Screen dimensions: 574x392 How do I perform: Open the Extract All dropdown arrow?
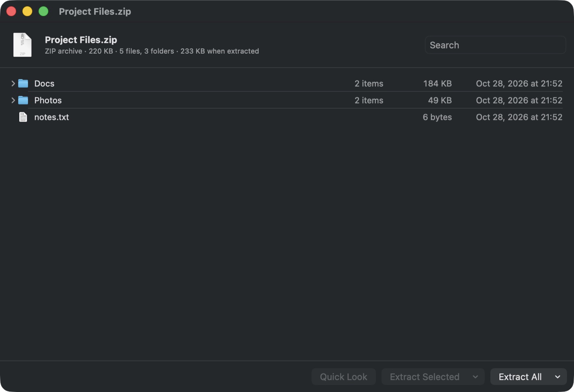point(558,377)
